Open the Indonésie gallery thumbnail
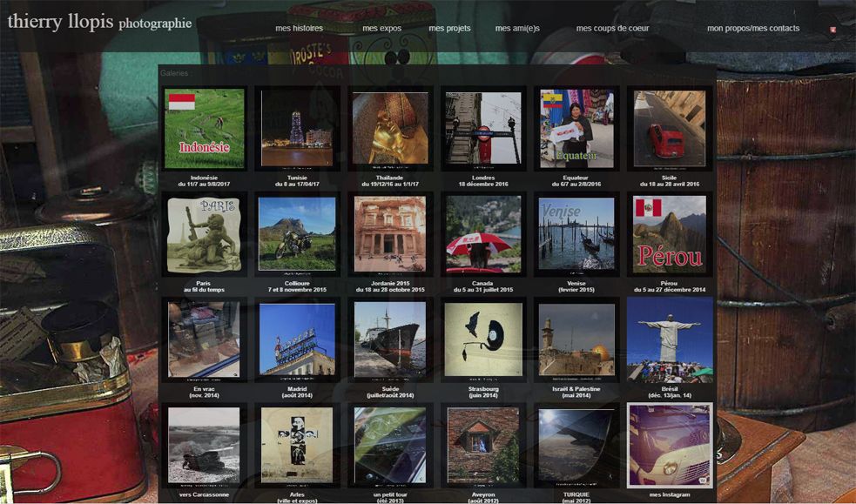This screenshot has width=856, height=504. coord(205,129)
